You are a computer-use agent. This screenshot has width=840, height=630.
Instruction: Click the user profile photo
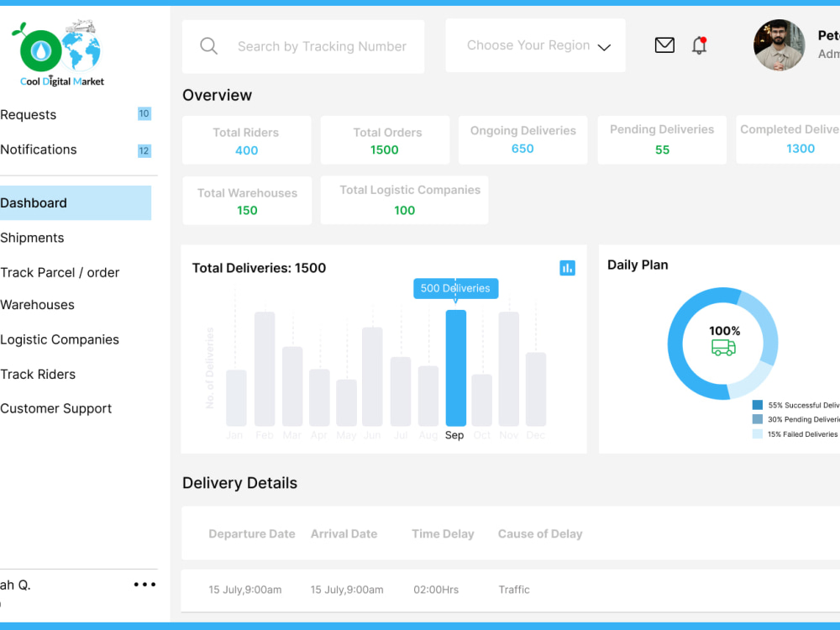click(x=779, y=45)
